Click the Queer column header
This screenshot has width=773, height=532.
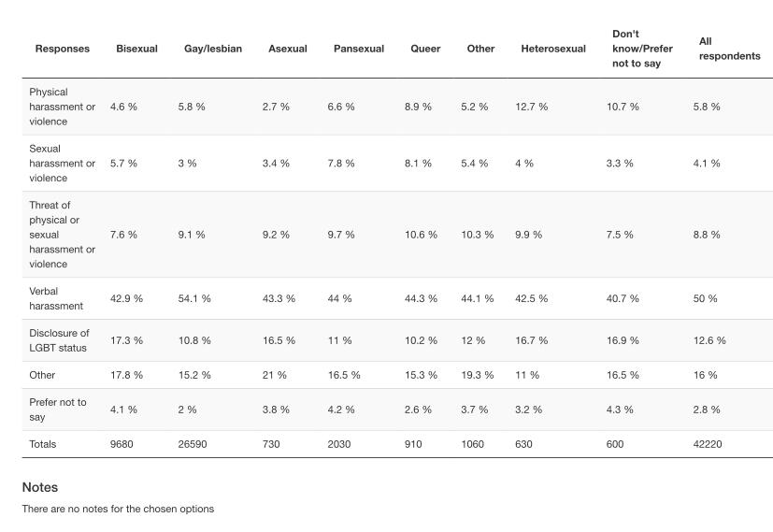pyautogui.click(x=425, y=49)
